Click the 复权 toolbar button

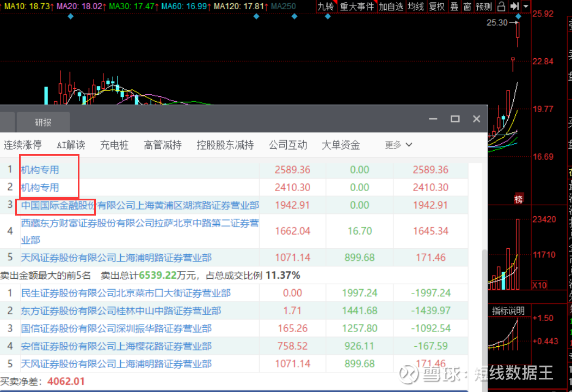tap(436, 7)
